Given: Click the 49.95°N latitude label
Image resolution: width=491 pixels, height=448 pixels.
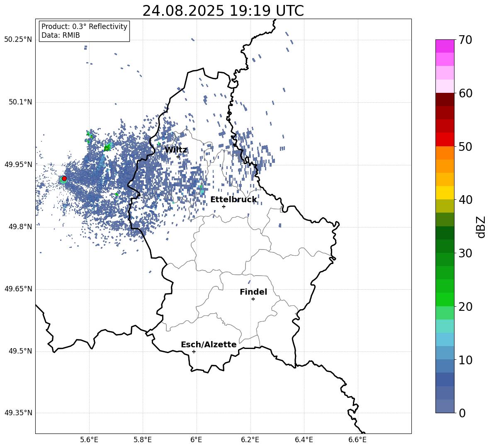Looking at the screenshot, I should 18,164.
